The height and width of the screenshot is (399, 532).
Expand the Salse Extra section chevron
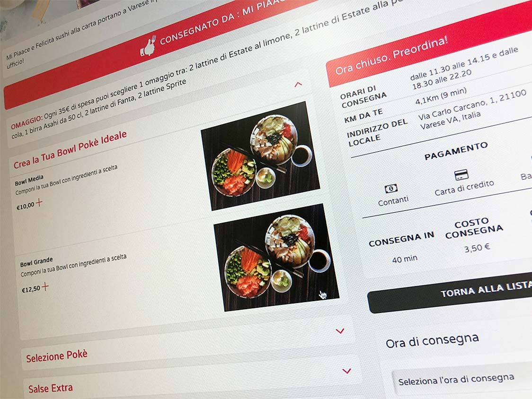pos(347,371)
